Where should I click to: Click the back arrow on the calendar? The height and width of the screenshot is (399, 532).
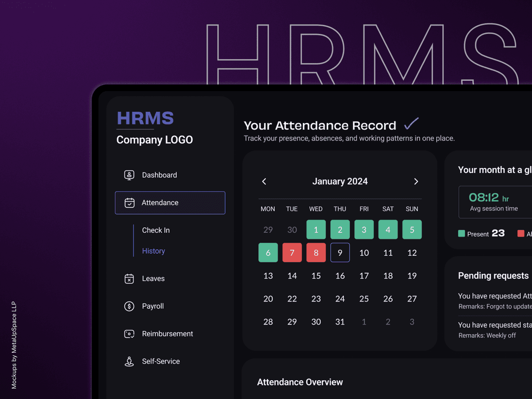(264, 181)
